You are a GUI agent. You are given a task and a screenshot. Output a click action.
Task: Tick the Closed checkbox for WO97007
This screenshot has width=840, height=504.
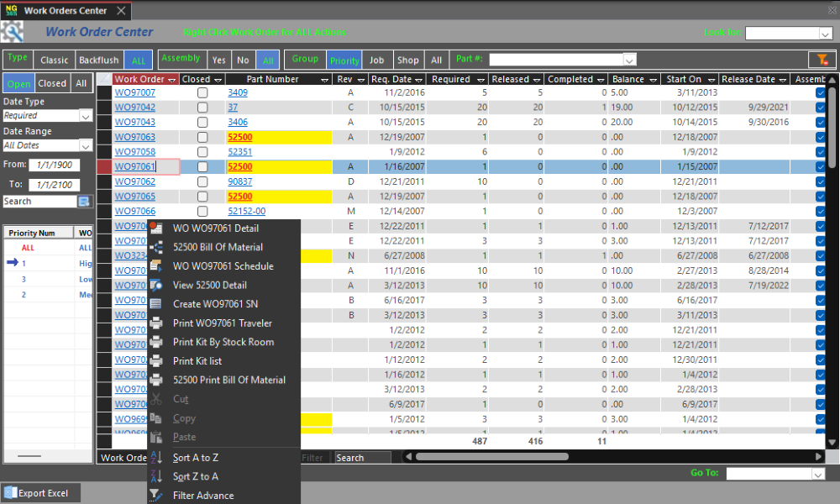(x=202, y=92)
